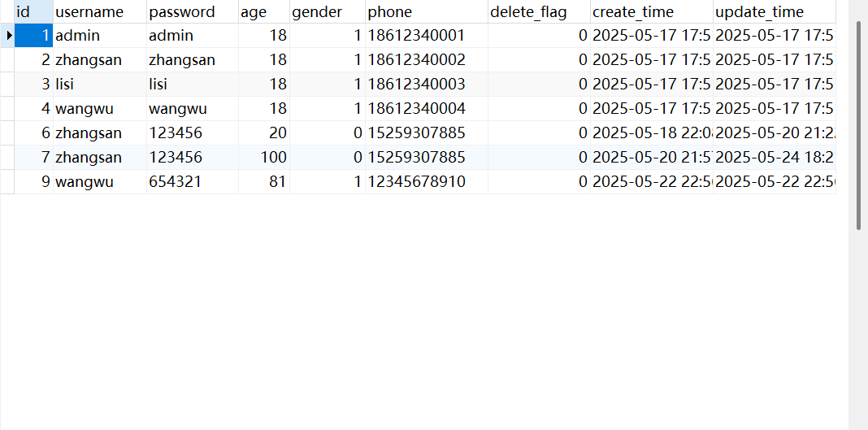Click username 'wangwu' in row id 4
This screenshot has height=430, width=868.
pyautogui.click(x=100, y=108)
